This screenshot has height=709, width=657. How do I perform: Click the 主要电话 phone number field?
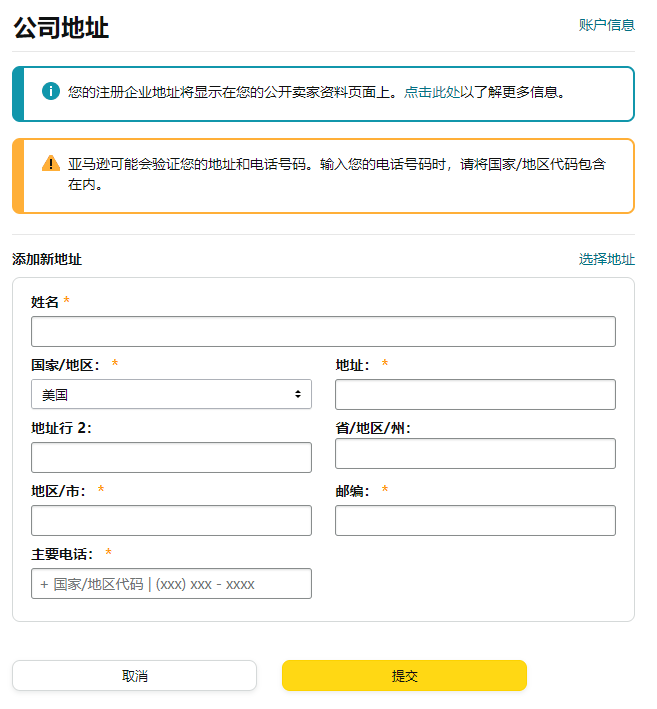[x=171, y=584]
